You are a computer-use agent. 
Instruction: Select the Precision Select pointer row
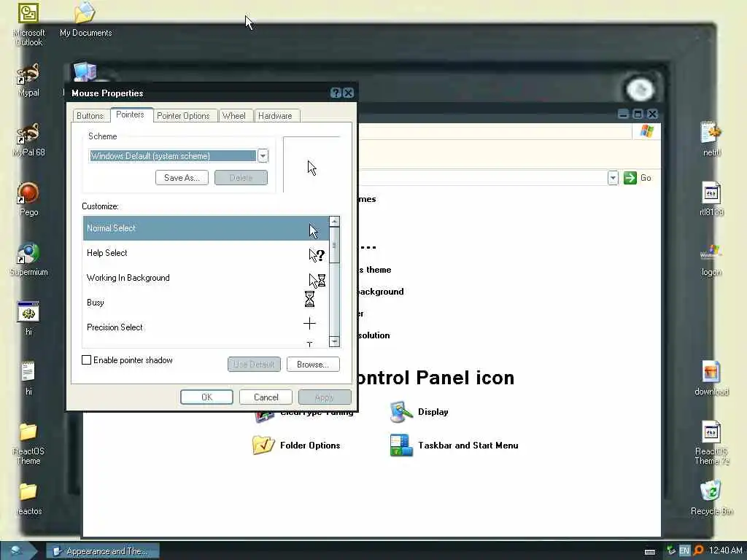(x=206, y=327)
